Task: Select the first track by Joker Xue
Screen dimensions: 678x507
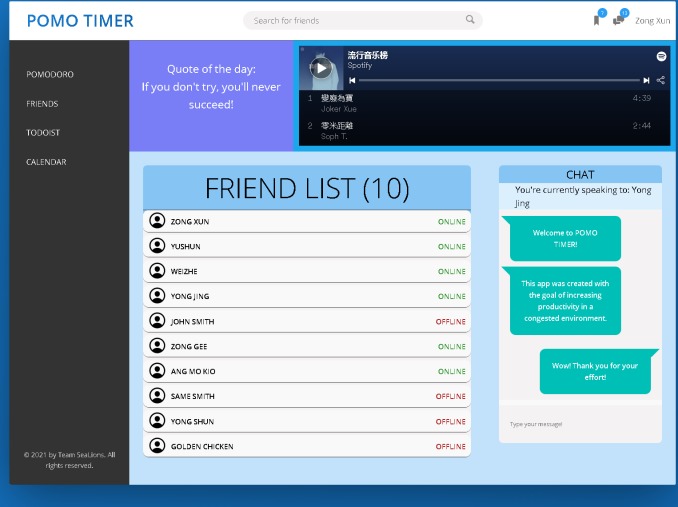Action: (x=484, y=103)
